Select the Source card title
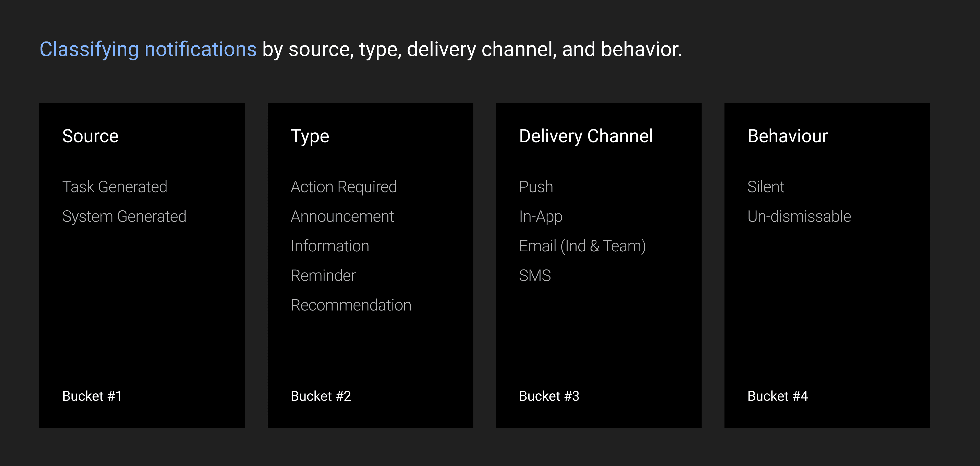980x466 pixels. pyautogui.click(x=90, y=136)
